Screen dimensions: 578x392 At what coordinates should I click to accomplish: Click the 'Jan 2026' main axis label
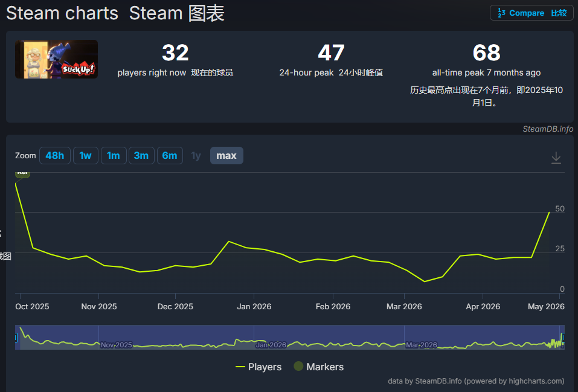[254, 306]
